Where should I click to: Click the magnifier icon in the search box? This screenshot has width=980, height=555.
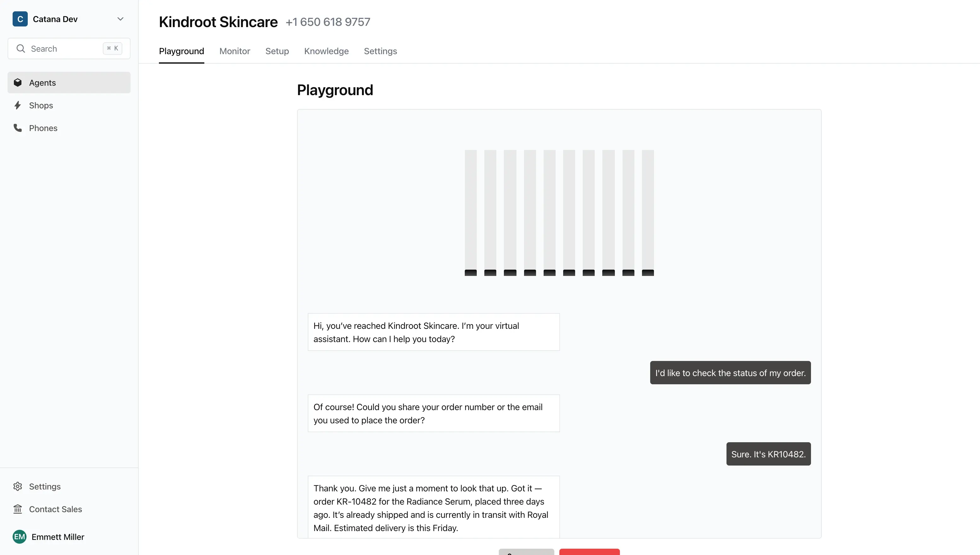click(x=20, y=49)
